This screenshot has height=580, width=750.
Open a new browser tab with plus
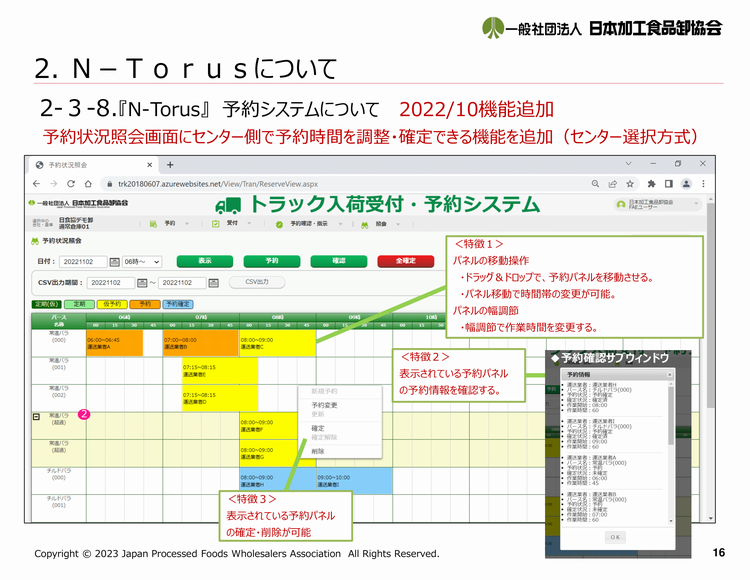pyautogui.click(x=170, y=165)
